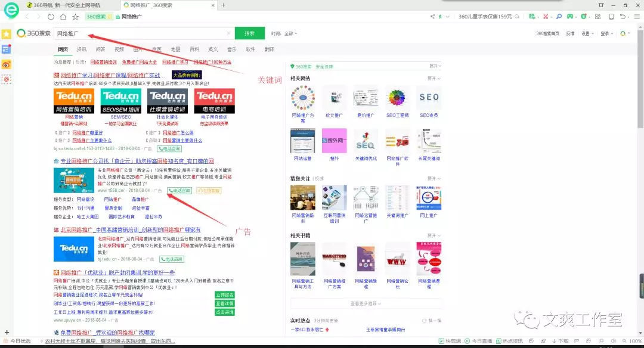Screen dimensions: 644x348
Task: Open the Weibo sidebar icon
Action: [6, 64]
